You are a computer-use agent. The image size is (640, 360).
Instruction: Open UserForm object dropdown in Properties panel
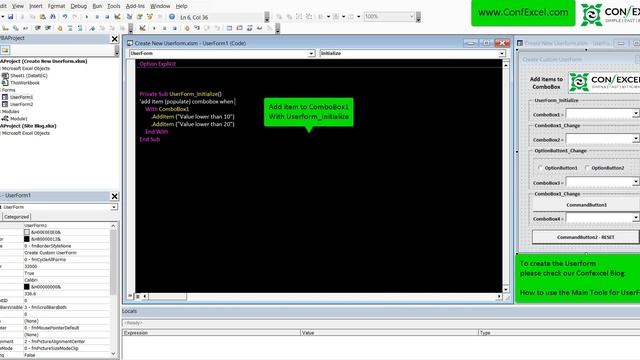point(114,207)
